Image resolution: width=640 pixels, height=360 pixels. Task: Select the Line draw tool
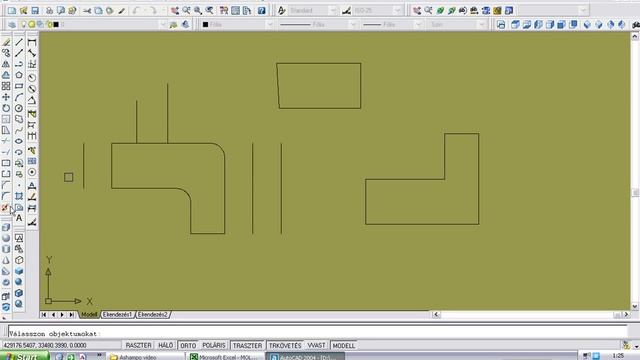(19, 42)
